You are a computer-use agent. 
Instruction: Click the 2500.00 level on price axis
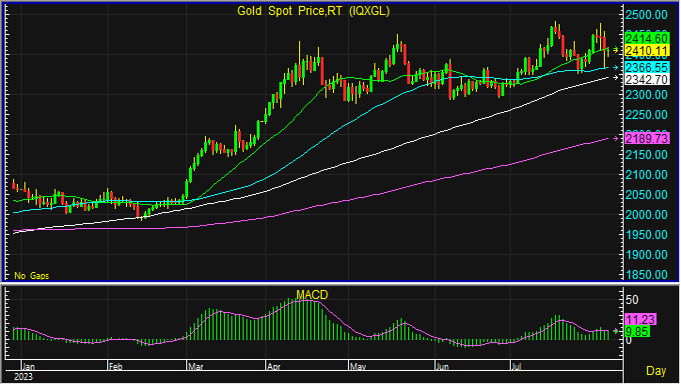(647, 15)
